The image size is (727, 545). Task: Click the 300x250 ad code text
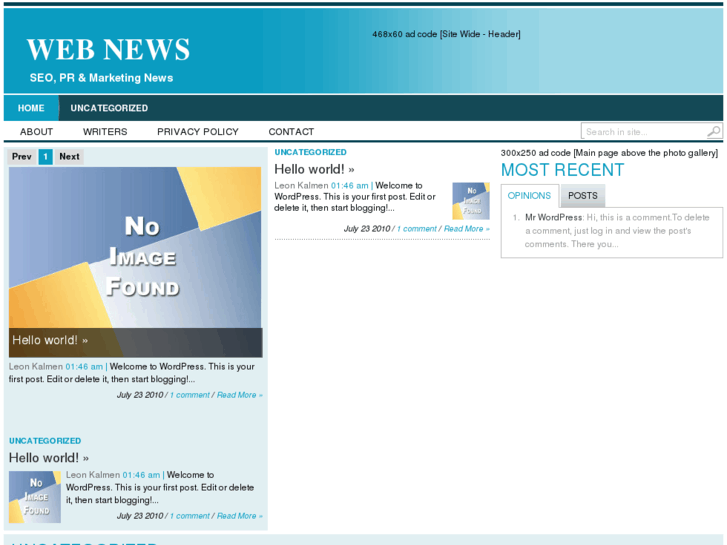click(x=609, y=153)
